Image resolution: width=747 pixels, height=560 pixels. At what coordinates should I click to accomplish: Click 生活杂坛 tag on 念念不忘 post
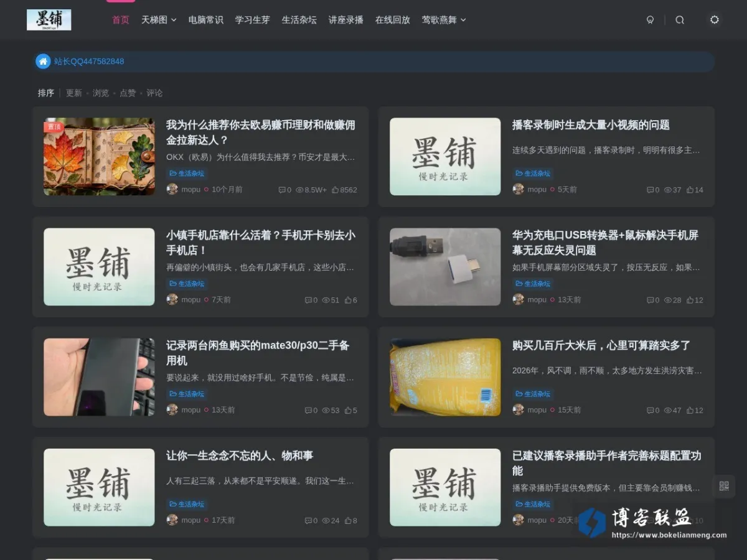coord(187,504)
